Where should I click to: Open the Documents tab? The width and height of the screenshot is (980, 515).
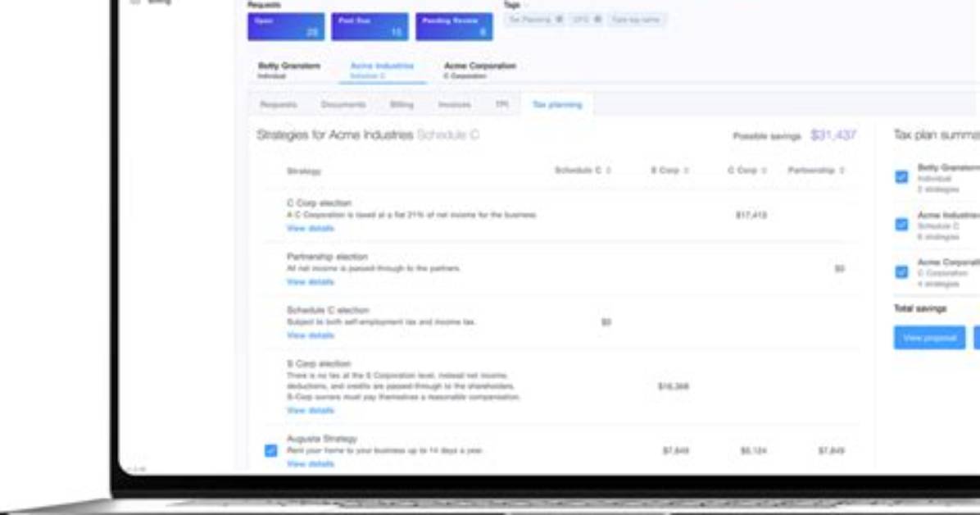pyautogui.click(x=343, y=104)
